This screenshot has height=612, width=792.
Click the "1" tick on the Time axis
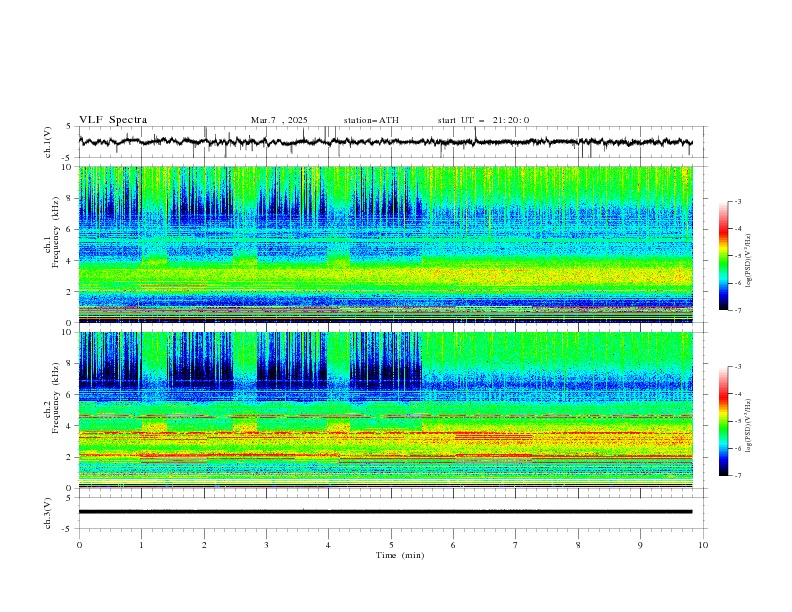[x=141, y=545]
